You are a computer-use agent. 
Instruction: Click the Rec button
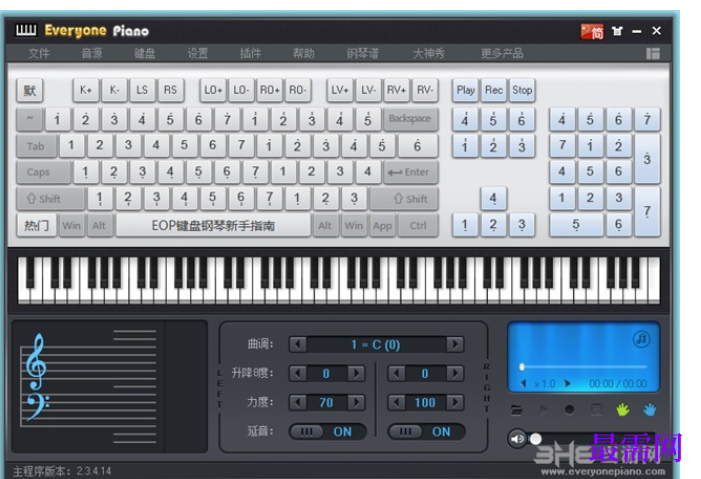494,90
